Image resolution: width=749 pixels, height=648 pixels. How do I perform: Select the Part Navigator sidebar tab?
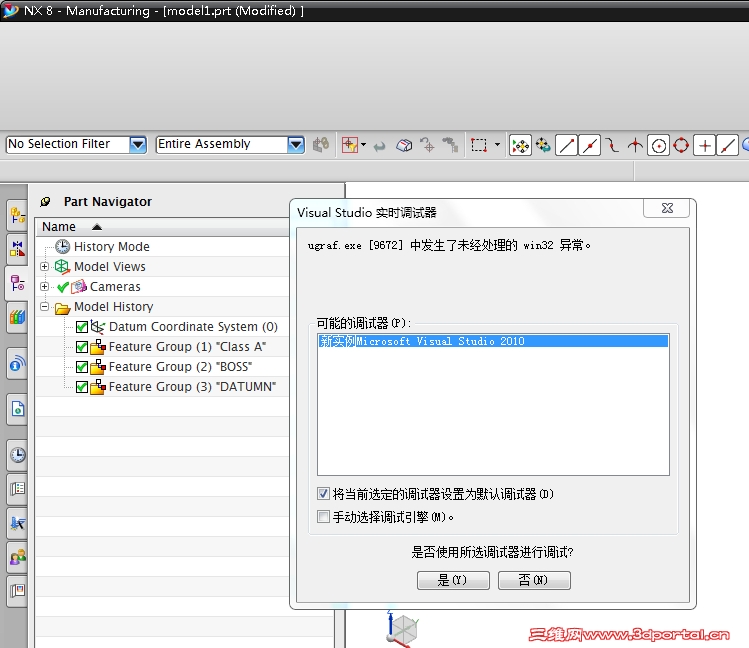pyautogui.click(x=17, y=283)
